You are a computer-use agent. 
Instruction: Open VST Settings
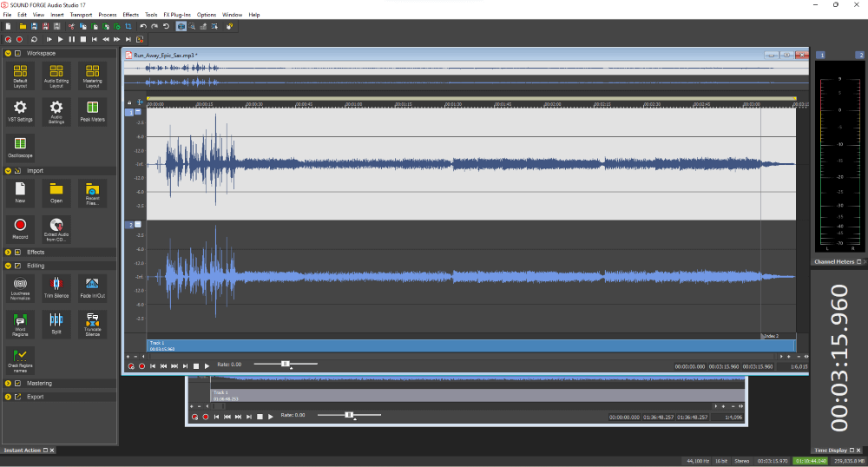tap(20, 111)
